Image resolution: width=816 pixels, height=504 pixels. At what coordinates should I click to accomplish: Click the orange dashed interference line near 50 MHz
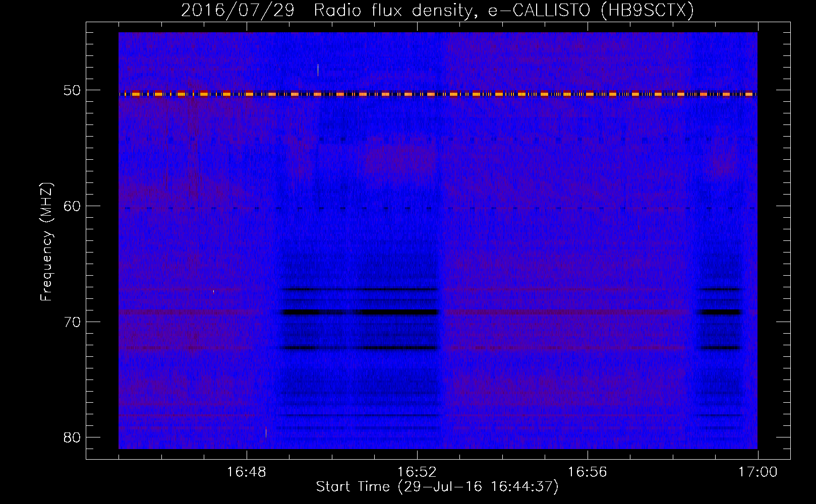[438, 94]
